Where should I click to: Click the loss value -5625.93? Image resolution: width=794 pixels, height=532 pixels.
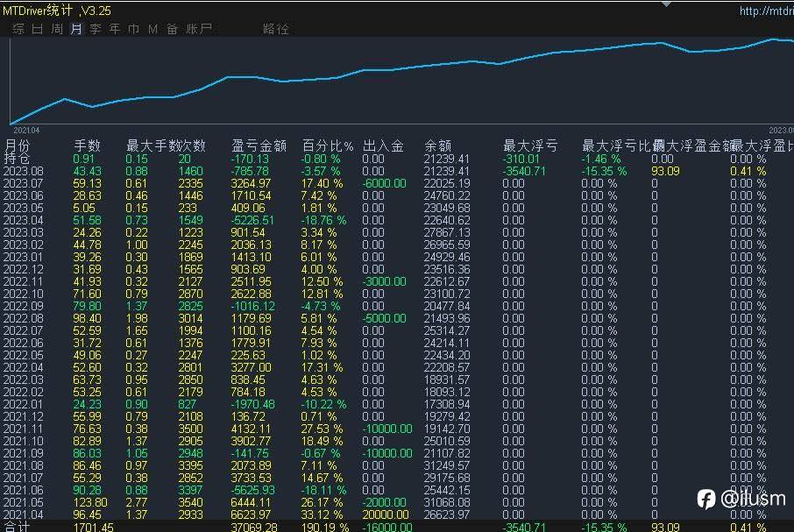pos(253,490)
